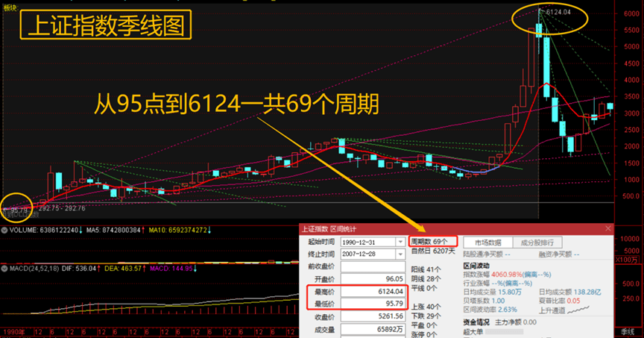Click the 周期数 69个 text

coord(429,242)
